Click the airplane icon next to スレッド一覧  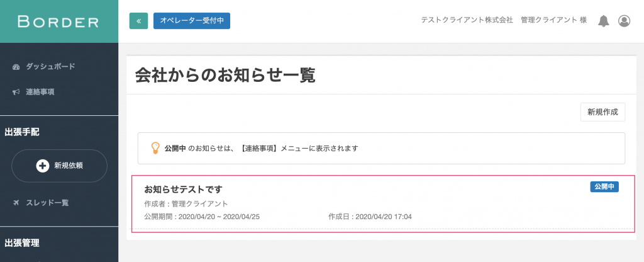click(16, 203)
